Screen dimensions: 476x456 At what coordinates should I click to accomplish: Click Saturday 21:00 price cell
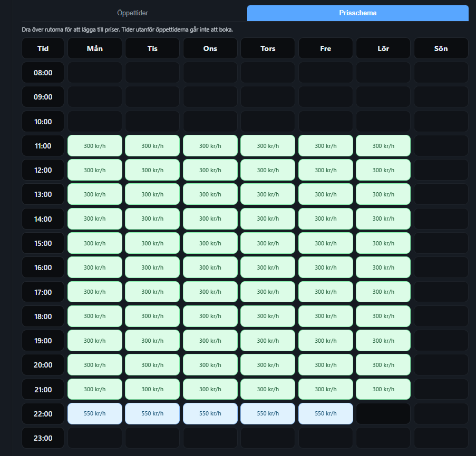pyautogui.click(x=383, y=389)
